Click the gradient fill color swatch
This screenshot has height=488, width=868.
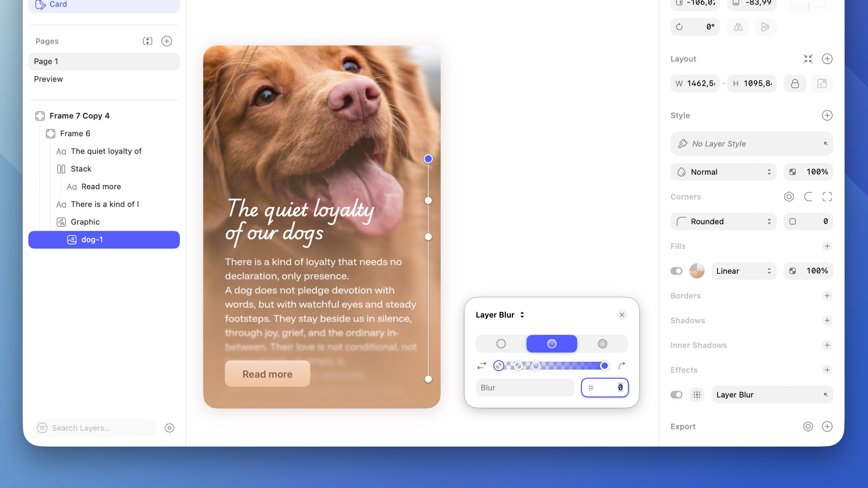pos(697,271)
